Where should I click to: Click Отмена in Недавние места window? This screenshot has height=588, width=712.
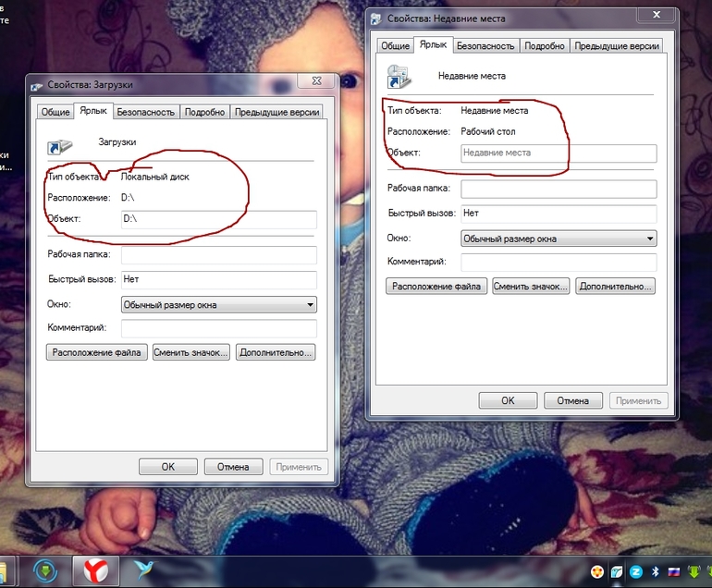point(573,400)
